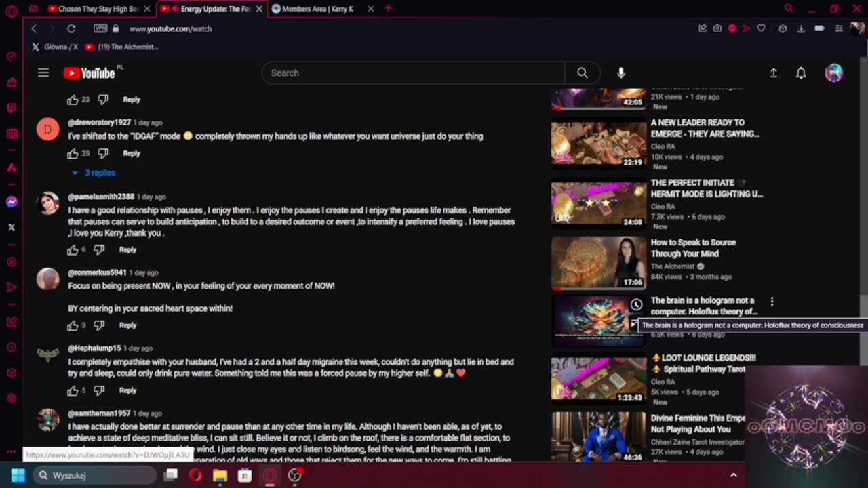Screen dimensions: 868x488
Task: Open X panel in the sidebar
Action: click(x=12, y=228)
